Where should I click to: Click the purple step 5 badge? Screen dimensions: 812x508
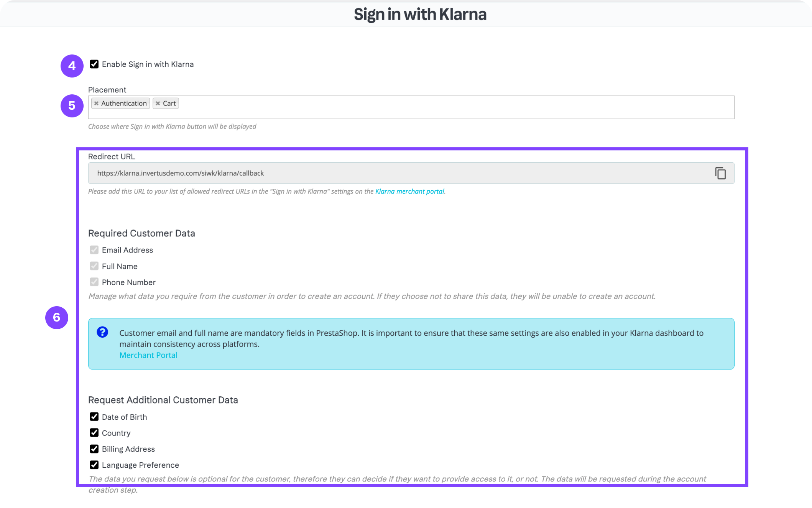(72, 106)
